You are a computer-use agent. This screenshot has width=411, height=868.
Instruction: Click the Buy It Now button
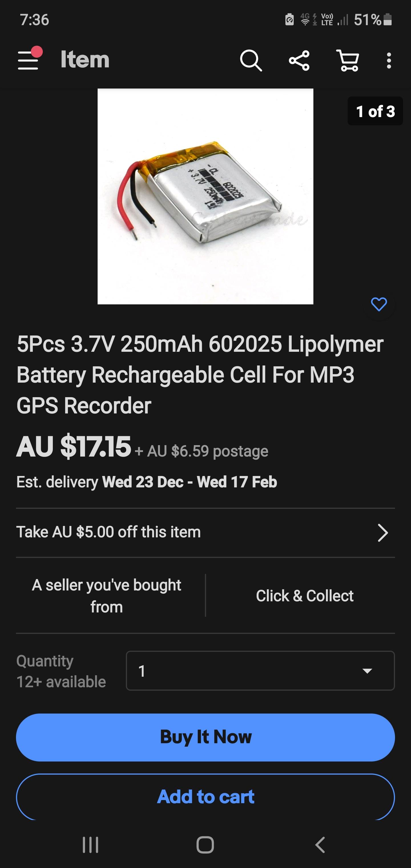click(x=205, y=737)
